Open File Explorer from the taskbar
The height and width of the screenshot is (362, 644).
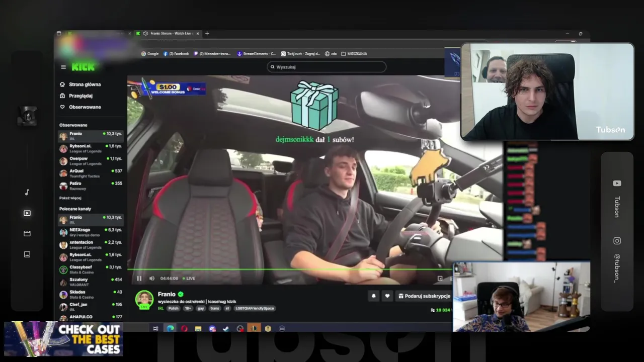click(x=198, y=328)
